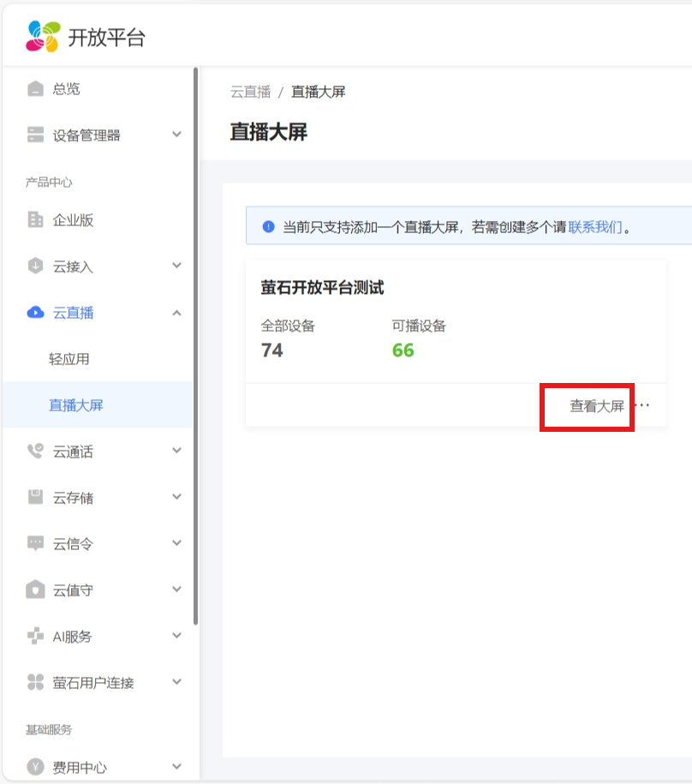Click the 萤石开放平台测试 card title
The width and height of the screenshot is (692, 784).
[x=322, y=288]
